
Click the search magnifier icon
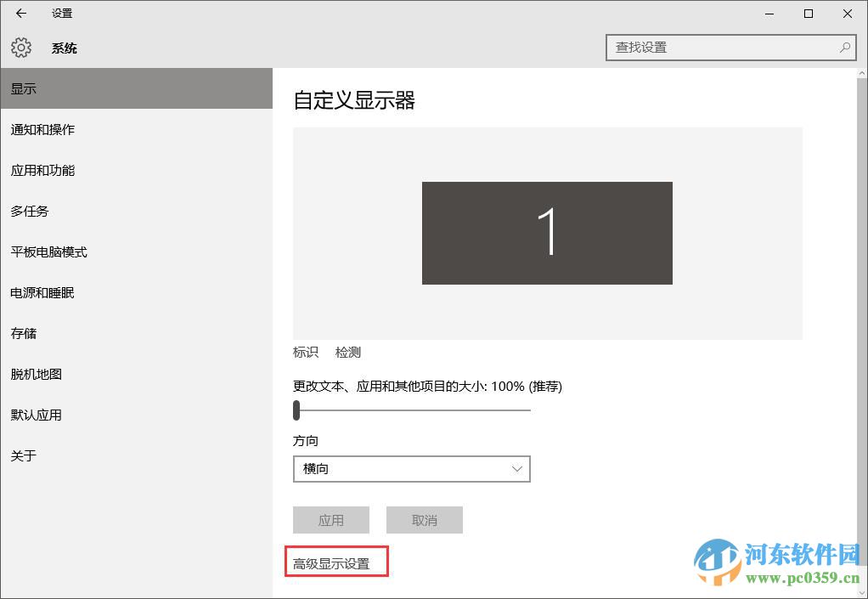tap(844, 48)
